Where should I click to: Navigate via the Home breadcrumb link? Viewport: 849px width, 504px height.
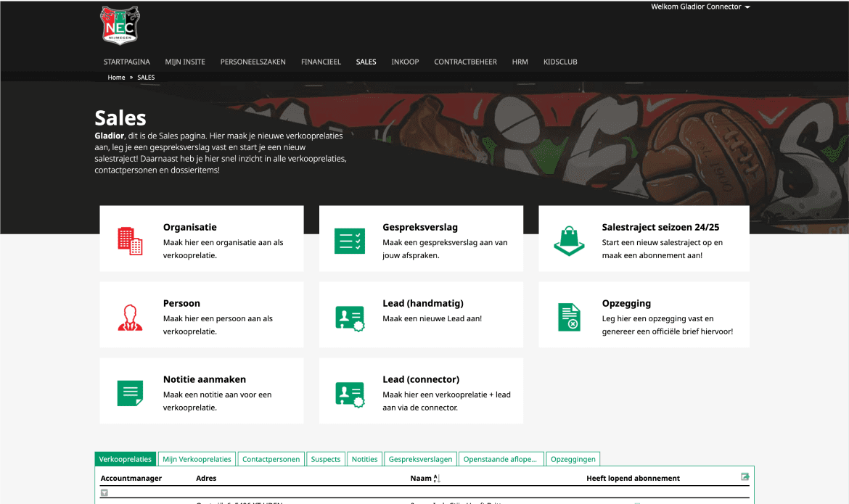pyautogui.click(x=116, y=77)
